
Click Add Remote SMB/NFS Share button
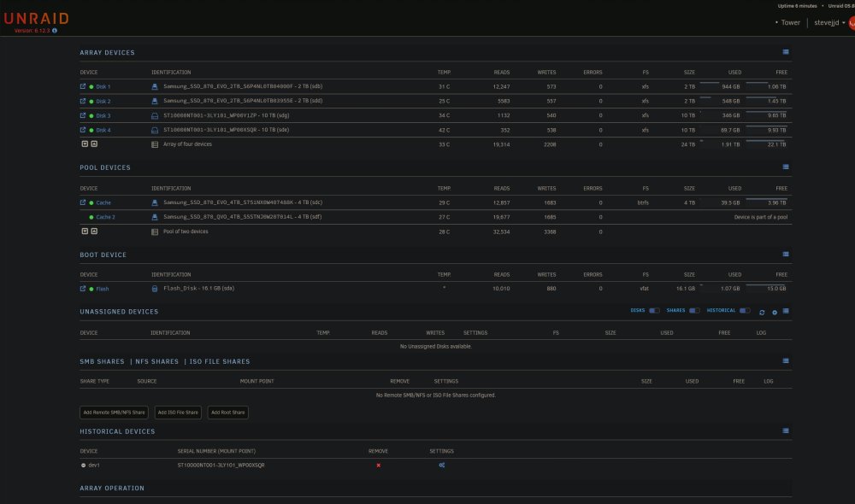tap(114, 413)
